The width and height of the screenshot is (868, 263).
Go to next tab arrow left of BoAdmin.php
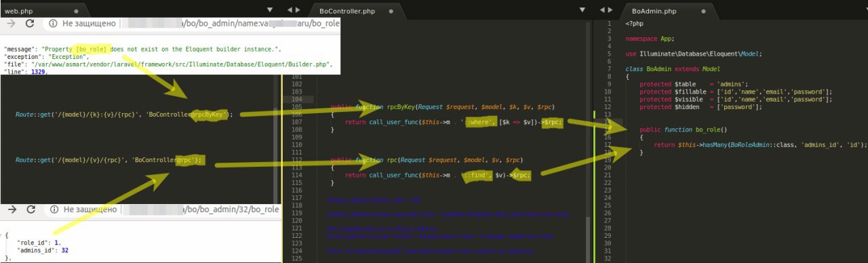tap(610, 9)
